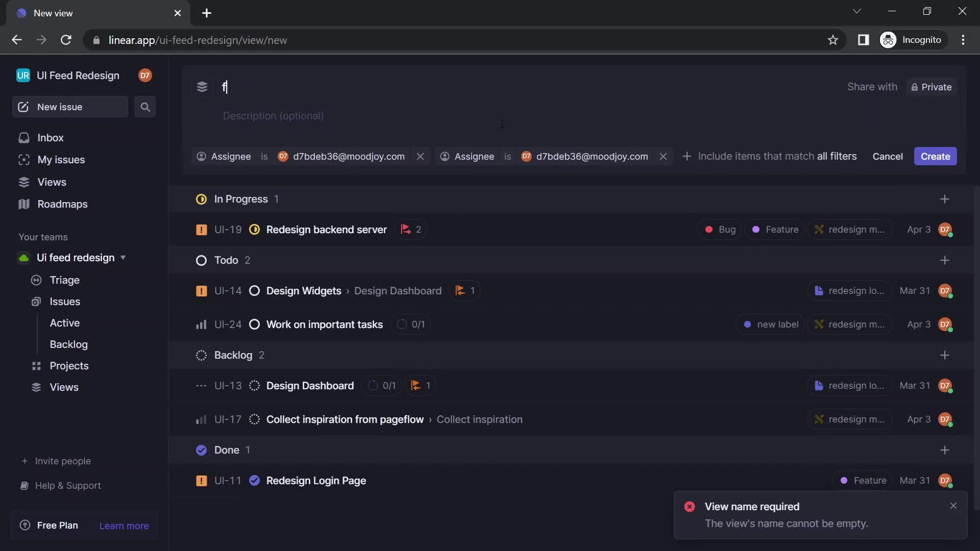The image size is (980, 551).
Task: Click the Create button to save view
Action: (x=936, y=156)
